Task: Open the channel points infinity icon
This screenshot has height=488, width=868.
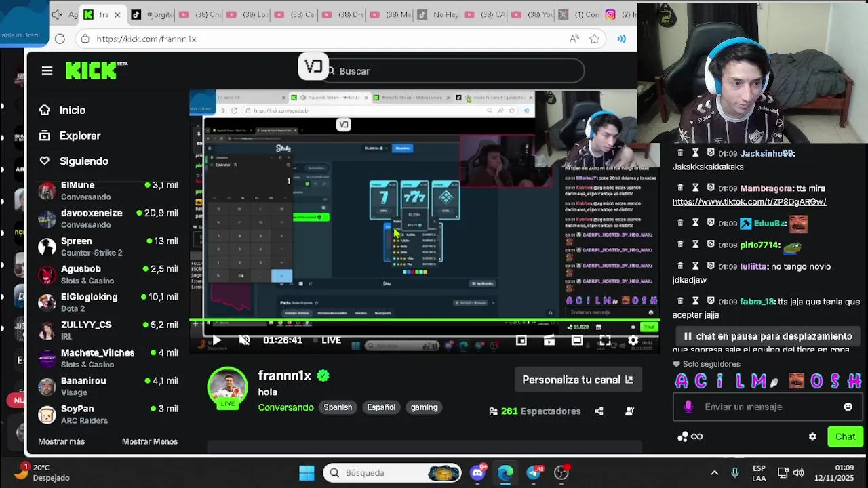Action: tap(690, 436)
